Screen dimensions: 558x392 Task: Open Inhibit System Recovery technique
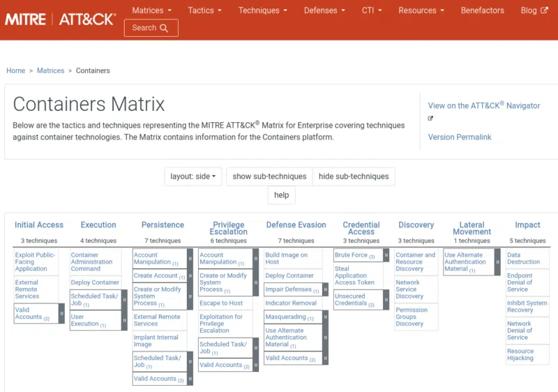tap(527, 306)
